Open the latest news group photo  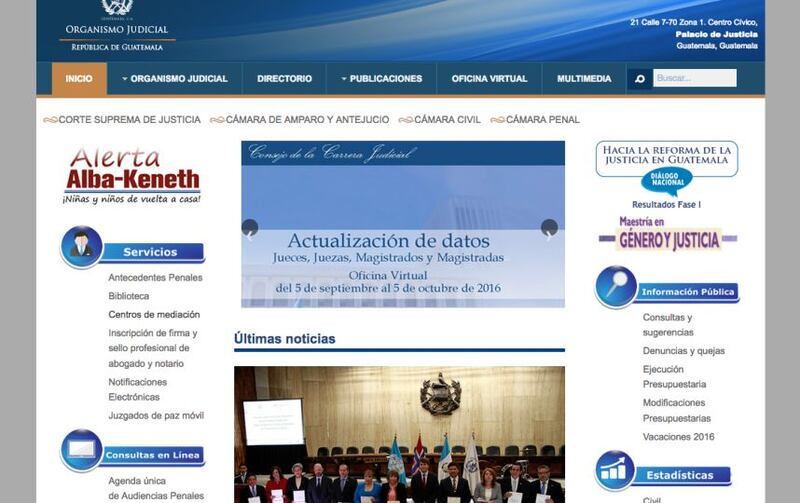[399, 434]
